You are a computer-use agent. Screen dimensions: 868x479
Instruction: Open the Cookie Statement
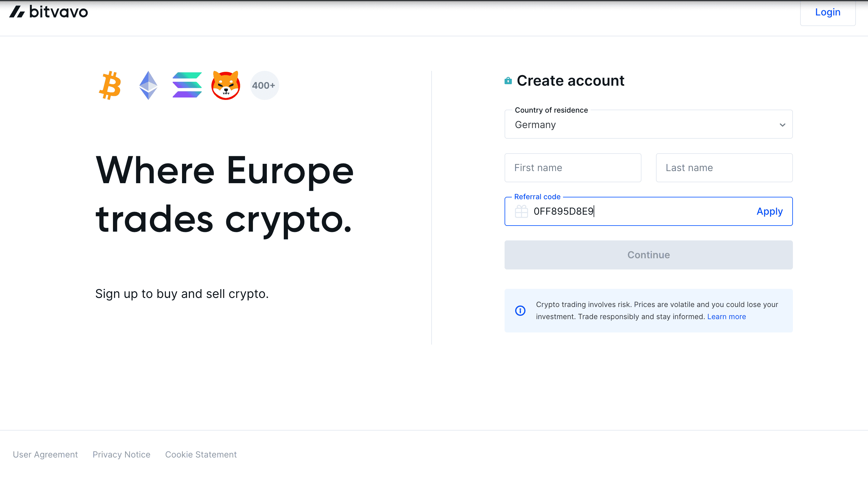(x=201, y=454)
